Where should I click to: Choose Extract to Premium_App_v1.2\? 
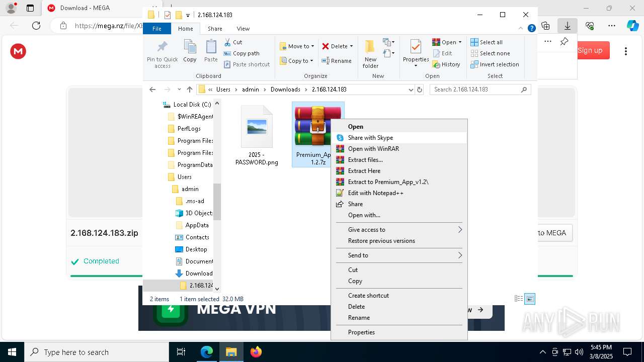tap(400, 182)
